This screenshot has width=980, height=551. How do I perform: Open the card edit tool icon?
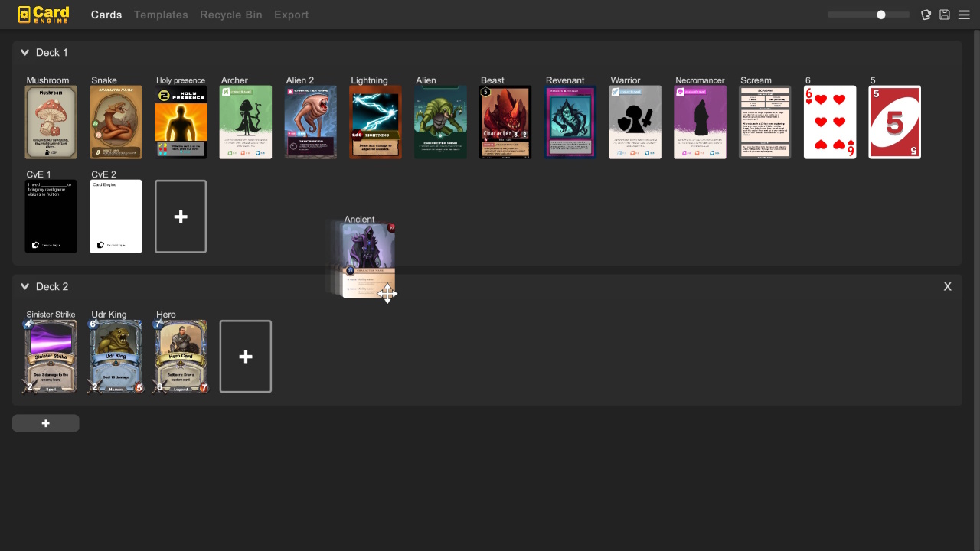coord(926,15)
